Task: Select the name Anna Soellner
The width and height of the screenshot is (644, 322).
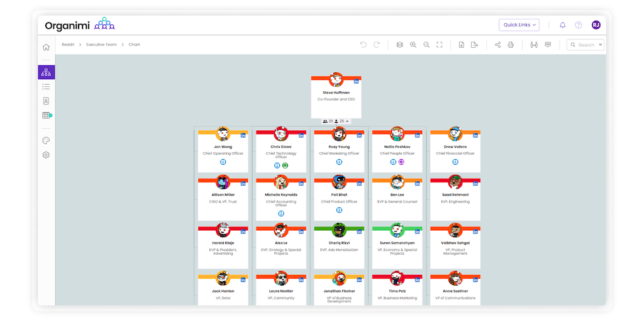Action: pos(455,291)
